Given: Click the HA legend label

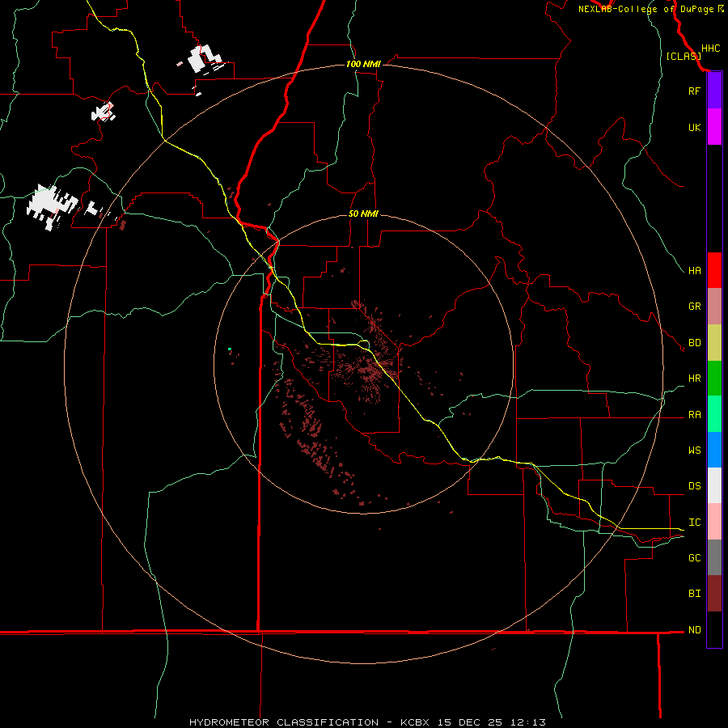Looking at the screenshot, I should [694, 271].
